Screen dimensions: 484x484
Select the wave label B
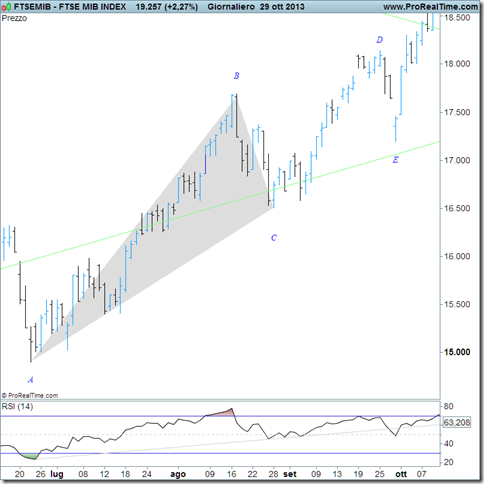click(x=236, y=76)
